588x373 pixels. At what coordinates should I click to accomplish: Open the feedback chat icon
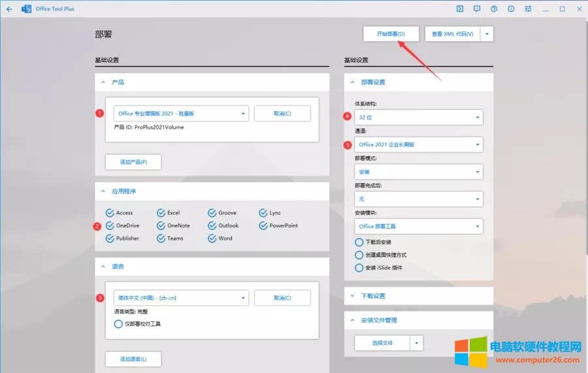pyautogui.click(x=477, y=9)
